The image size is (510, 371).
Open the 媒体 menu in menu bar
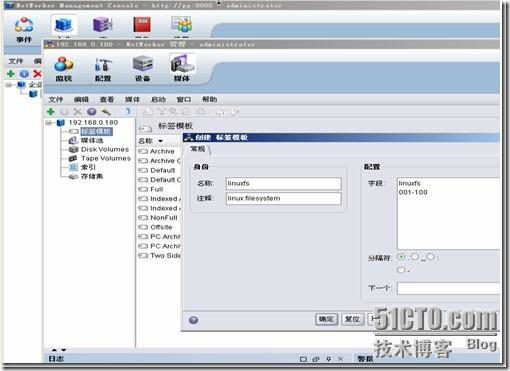132,99
